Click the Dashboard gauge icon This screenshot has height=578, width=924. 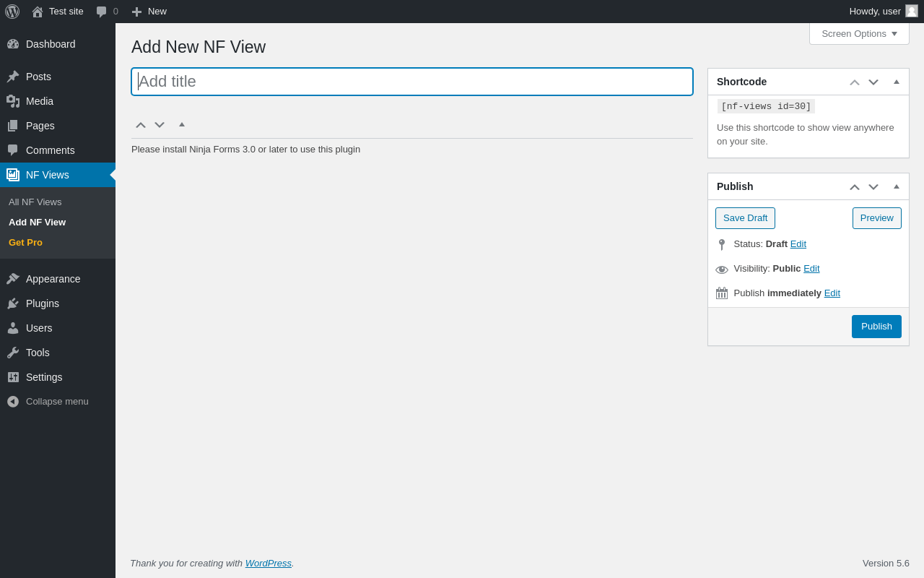(13, 44)
